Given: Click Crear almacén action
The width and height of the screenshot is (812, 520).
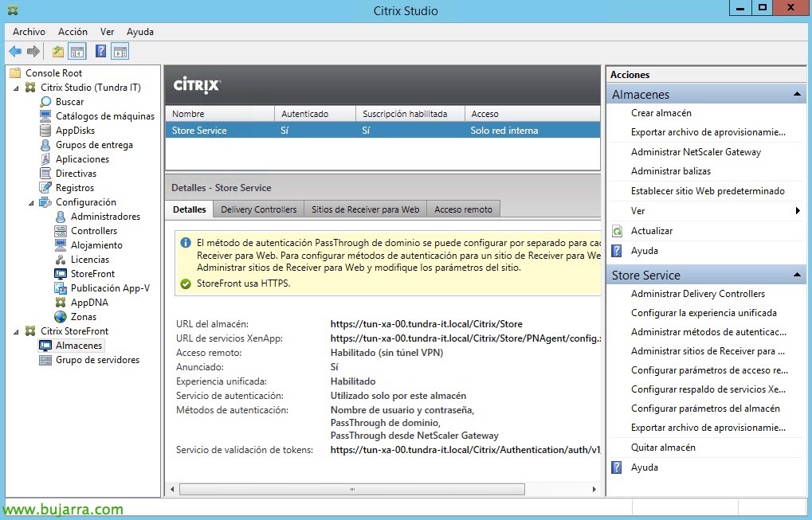Looking at the screenshot, I should pos(661,113).
